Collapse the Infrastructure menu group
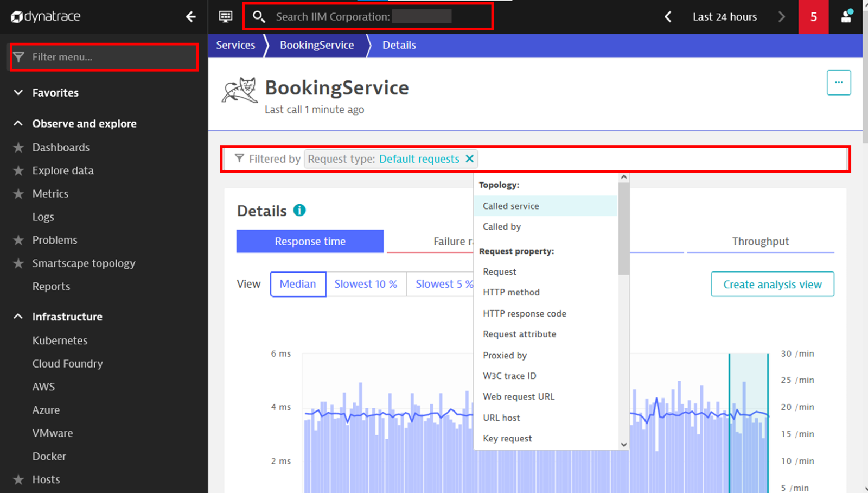Viewport: 868px width, 493px height. (18, 317)
